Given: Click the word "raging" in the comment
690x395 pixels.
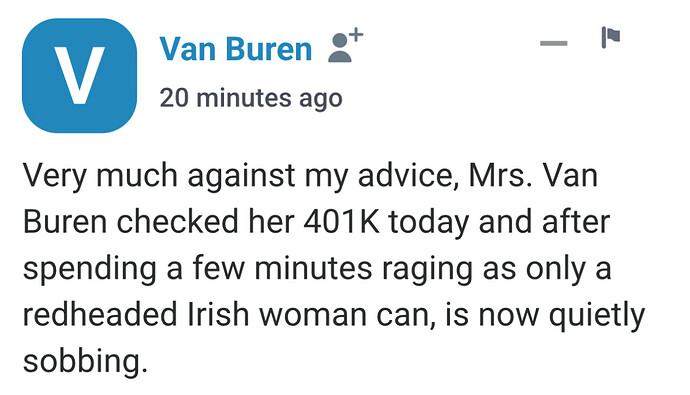Looking at the screenshot, I should tap(426, 269).
